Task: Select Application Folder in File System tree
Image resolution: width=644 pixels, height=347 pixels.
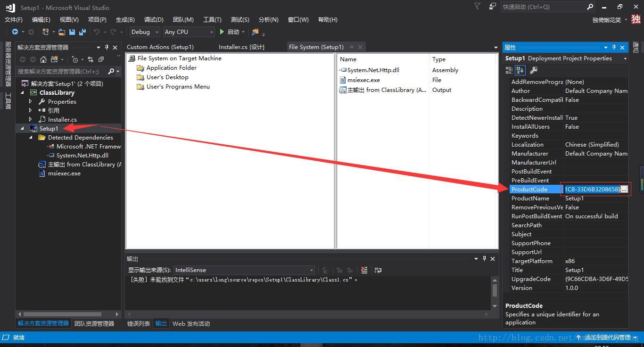Action: (171, 67)
